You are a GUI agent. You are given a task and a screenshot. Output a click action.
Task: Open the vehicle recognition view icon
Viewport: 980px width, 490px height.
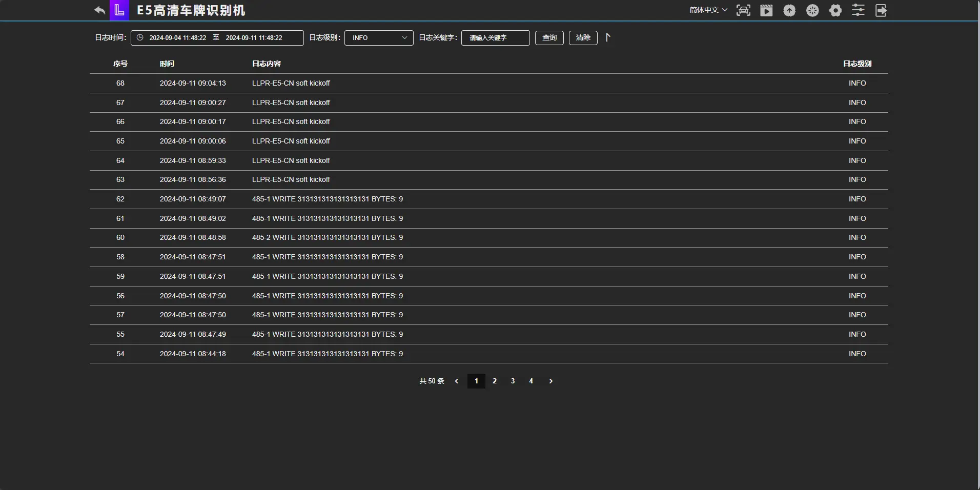pos(743,10)
